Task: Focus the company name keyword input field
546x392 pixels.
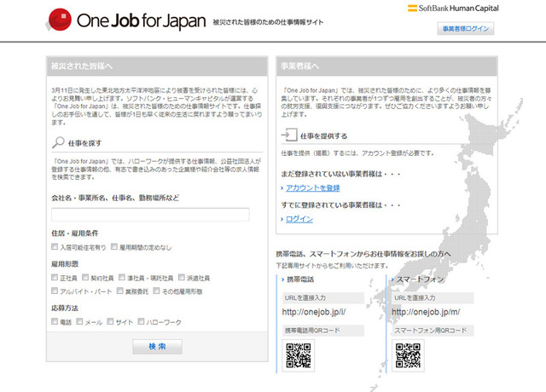Action: point(150,215)
